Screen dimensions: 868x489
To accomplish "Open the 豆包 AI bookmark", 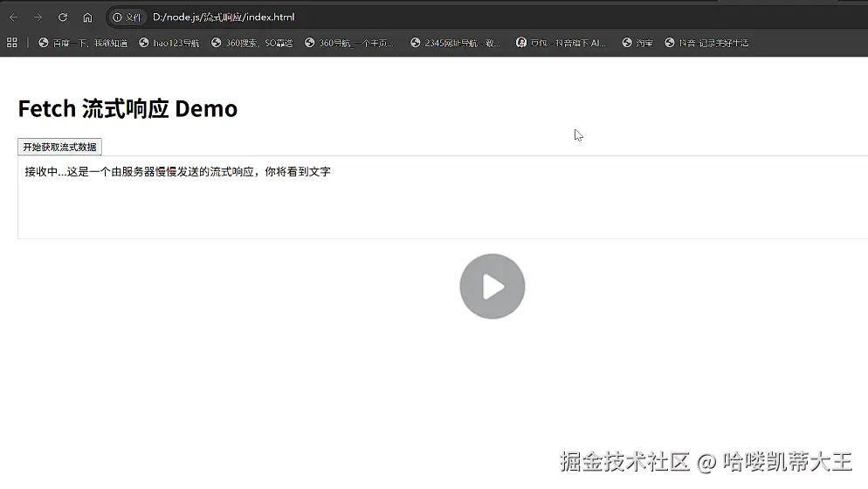I will [x=561, y=43].
